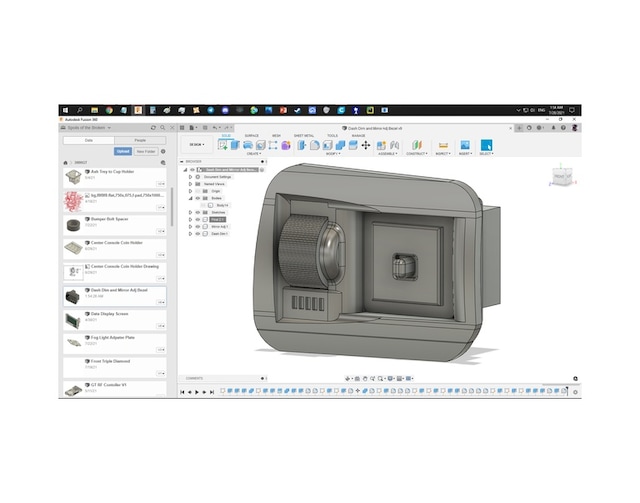
Task: Click the Save icon in quick toolbar
Action: [x=205, y=128]
